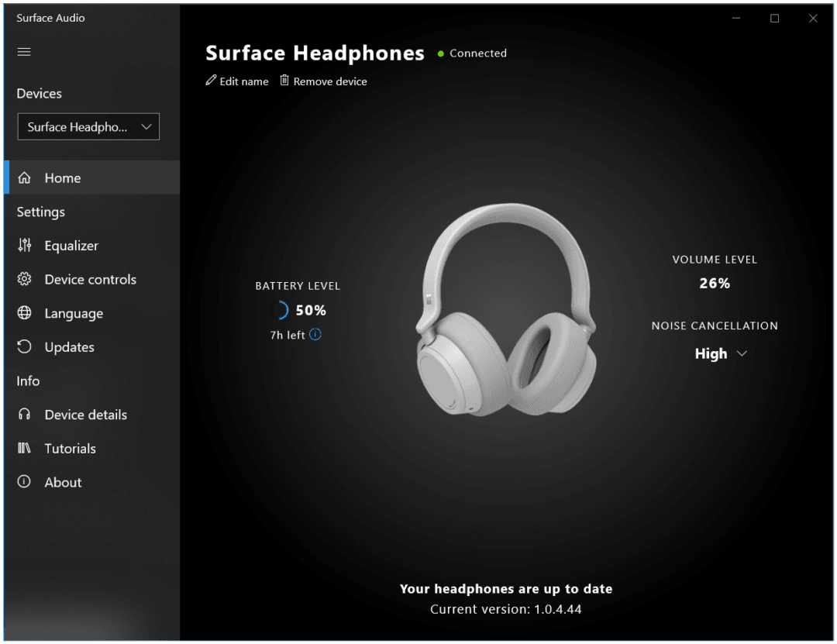Open the High noise cancellation chevron

click(742, 353)
